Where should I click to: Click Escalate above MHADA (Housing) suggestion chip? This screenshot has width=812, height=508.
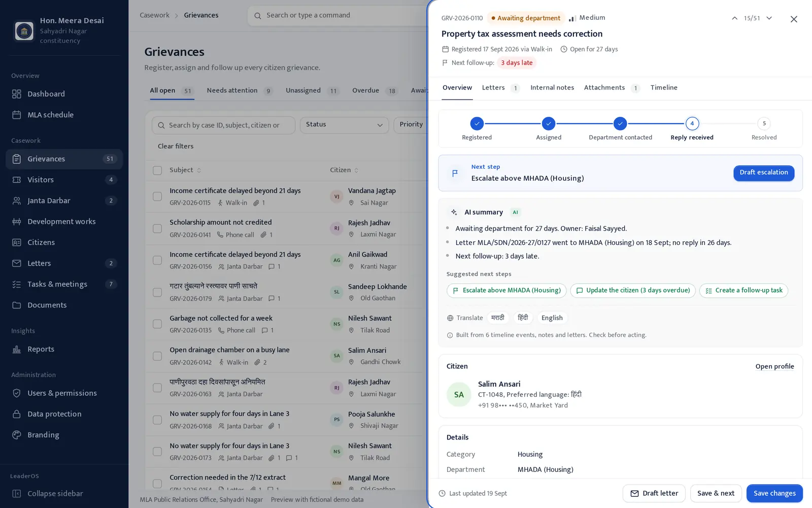(x=506, y=291)
